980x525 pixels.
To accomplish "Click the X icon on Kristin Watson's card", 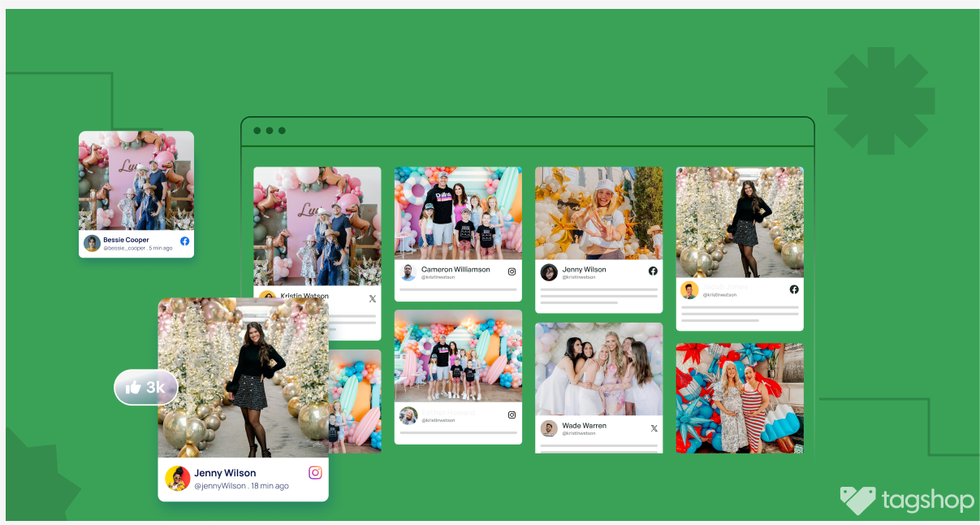I will [x=373, y=298].
